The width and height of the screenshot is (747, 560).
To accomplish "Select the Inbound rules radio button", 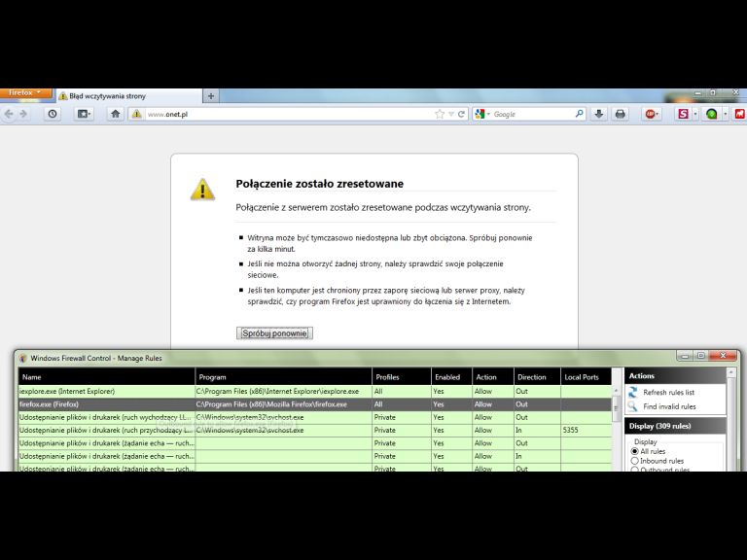I will point(635,461).
